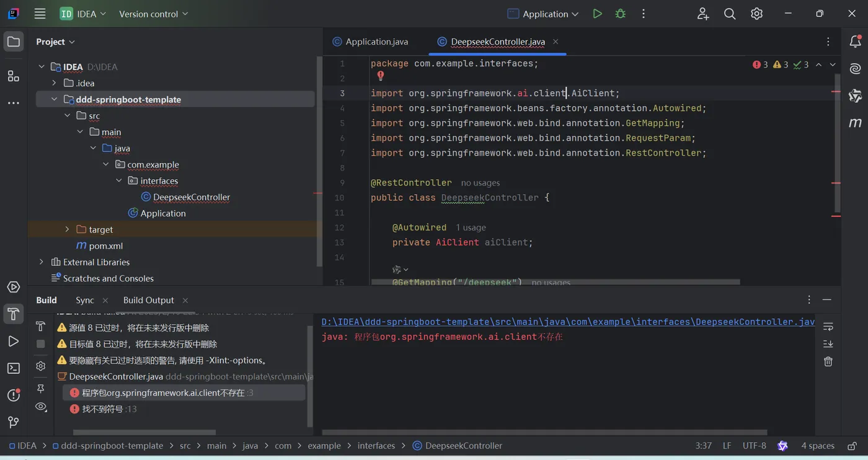Image resolution: width=868 pixels, height=460 pixels.
Task: Open IDE settings gear
Action: [756, 14]
